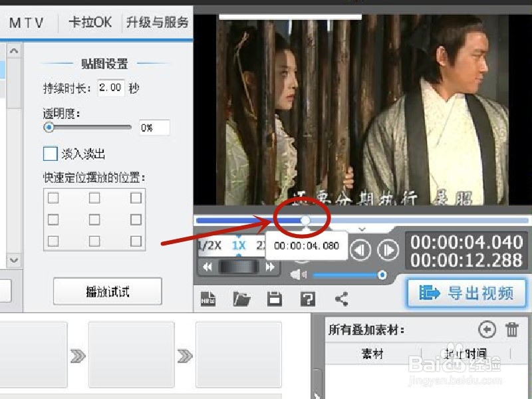
Task: Click the 素材 column header
Action: tap(372, 354)
